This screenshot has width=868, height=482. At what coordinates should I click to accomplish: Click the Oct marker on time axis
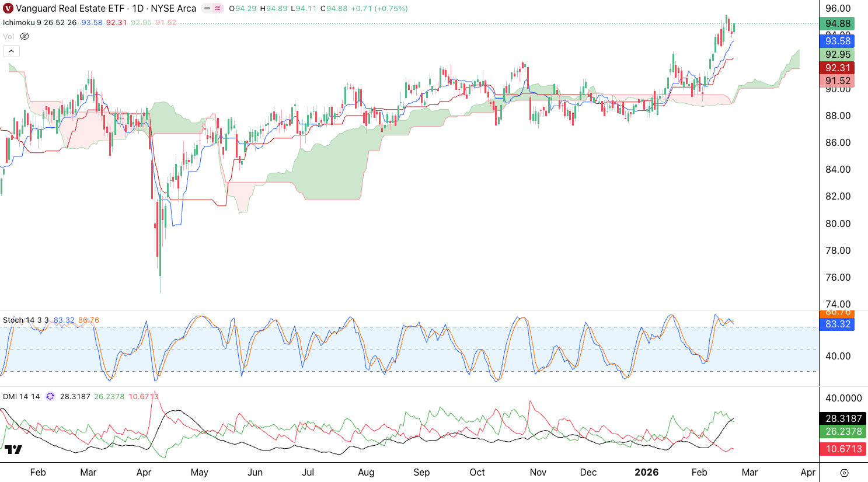[x=477, y=473]
